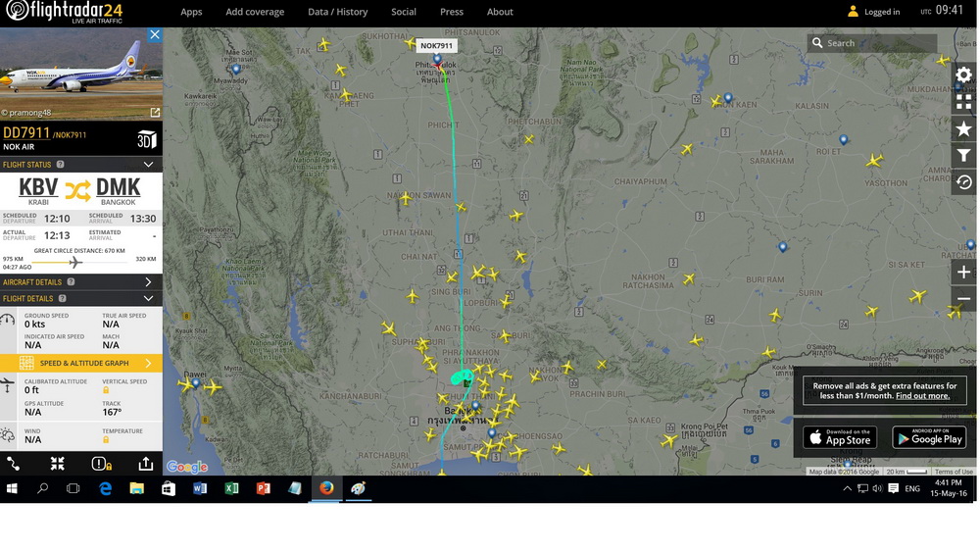Click the Logged in text
The width and height of the screenshot is (980, 552).
coord(882,12)
